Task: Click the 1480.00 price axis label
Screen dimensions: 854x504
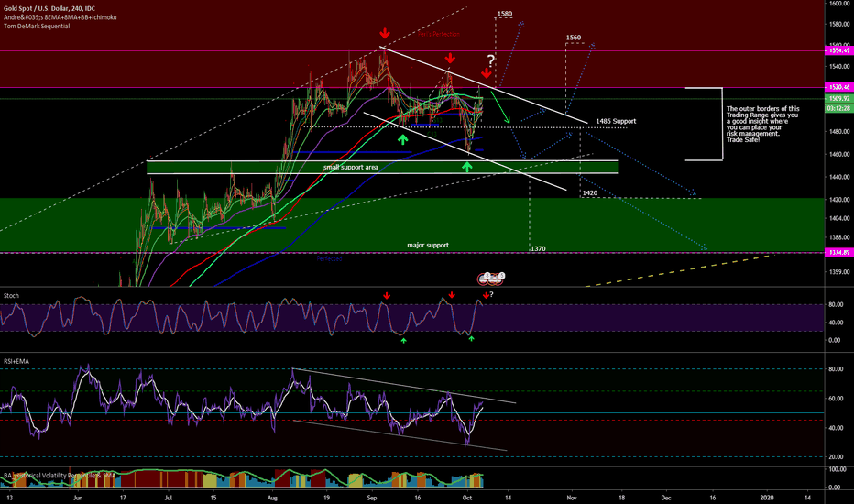Action: coord(839,131)
